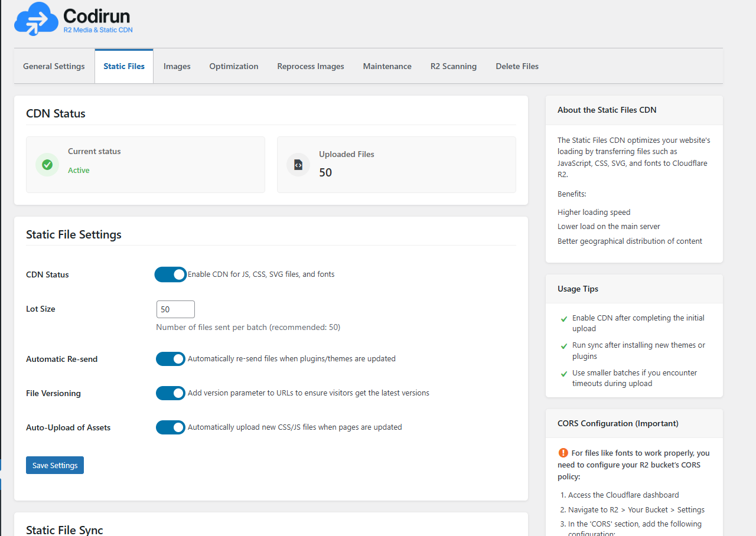Toggle the CDN Status switch

pyautogui.click(x=171, y=274)
